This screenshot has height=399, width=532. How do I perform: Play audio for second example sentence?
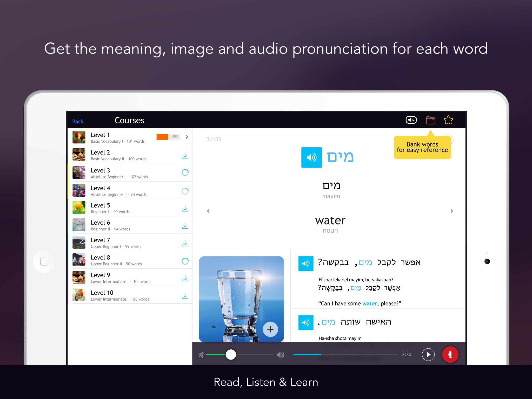pos(306,322)
